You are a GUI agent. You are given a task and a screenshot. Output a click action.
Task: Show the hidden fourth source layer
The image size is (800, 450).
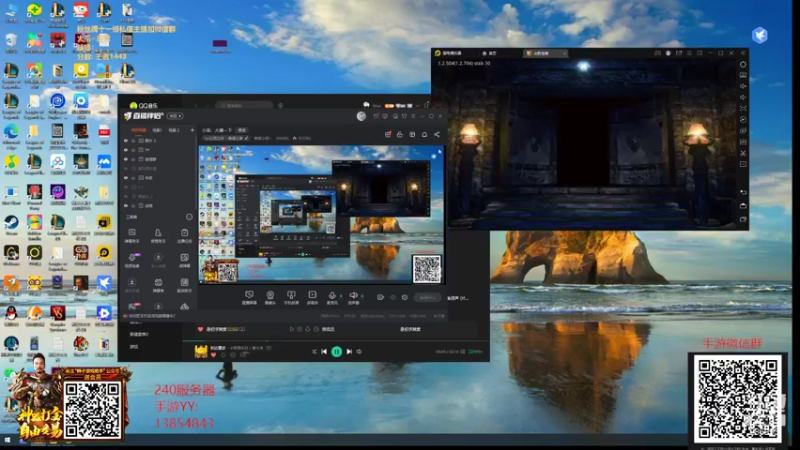[126, 168]
